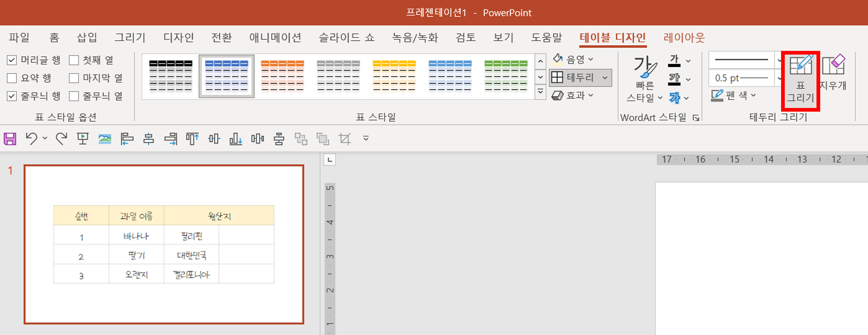Select the 지우개 table eraser tool
This screenshot has width=868, height=335.
[x=833, y=73]
